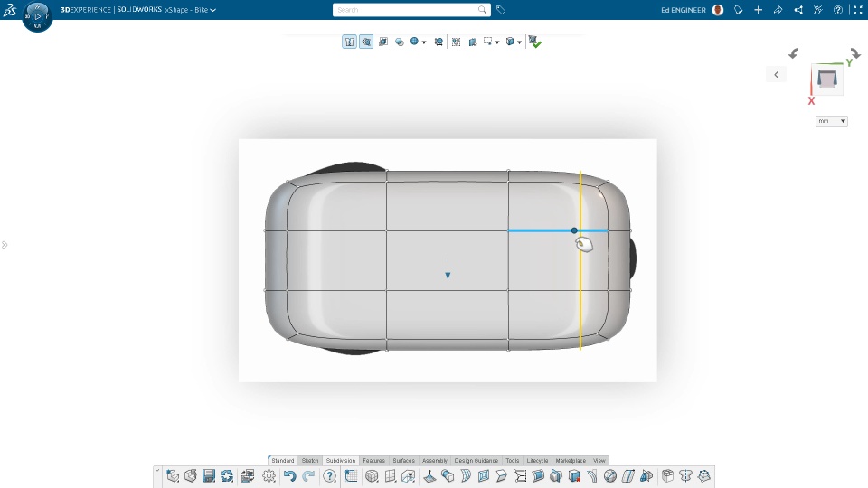Click the plus add icon in header
Image resolution: width=868 pixels, height=488 pixels.
click(759, 10)
